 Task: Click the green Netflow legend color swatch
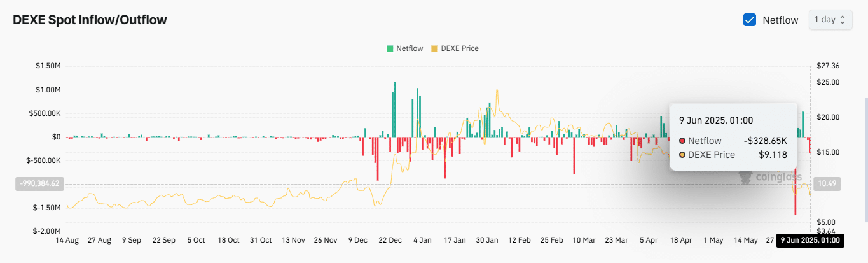pyautogui.click(x=389, y=48)
